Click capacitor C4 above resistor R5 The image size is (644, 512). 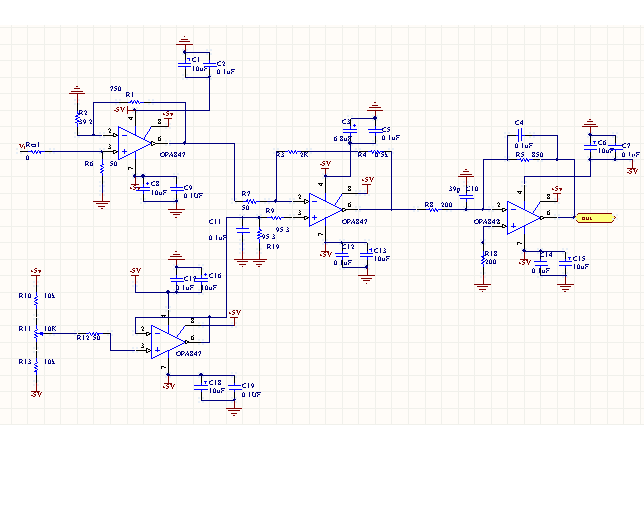[521, 135]
